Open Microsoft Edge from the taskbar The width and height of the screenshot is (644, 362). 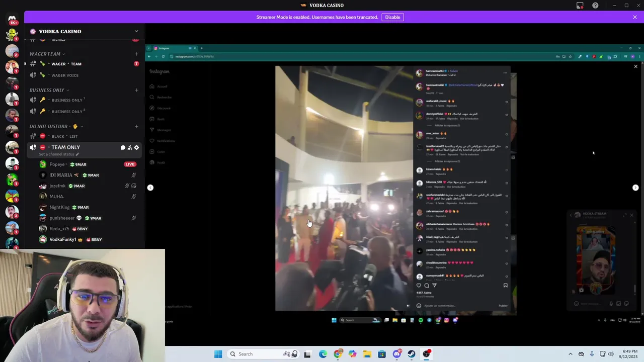323,354
